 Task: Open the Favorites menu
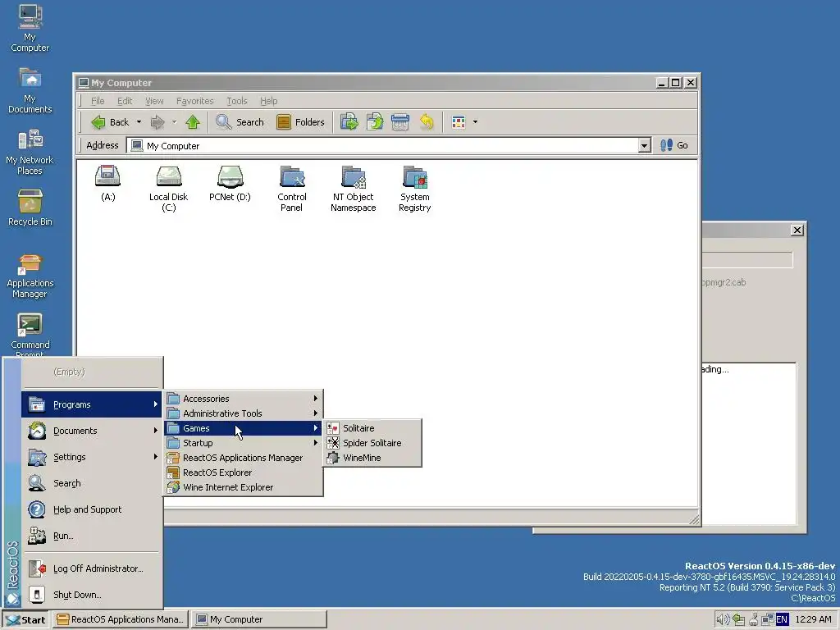195,101
